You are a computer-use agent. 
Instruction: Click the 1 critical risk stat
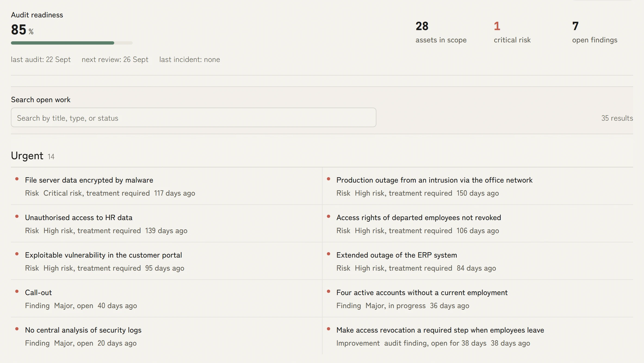(x=512, y=32)
